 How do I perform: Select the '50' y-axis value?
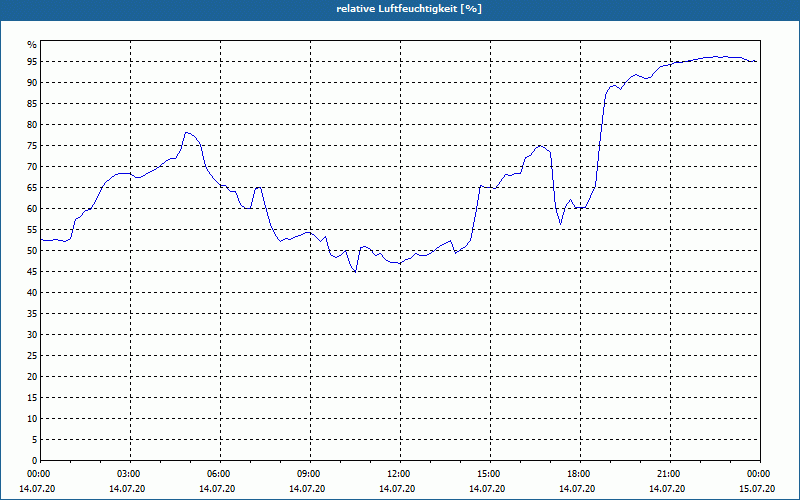tap(32, 251)
